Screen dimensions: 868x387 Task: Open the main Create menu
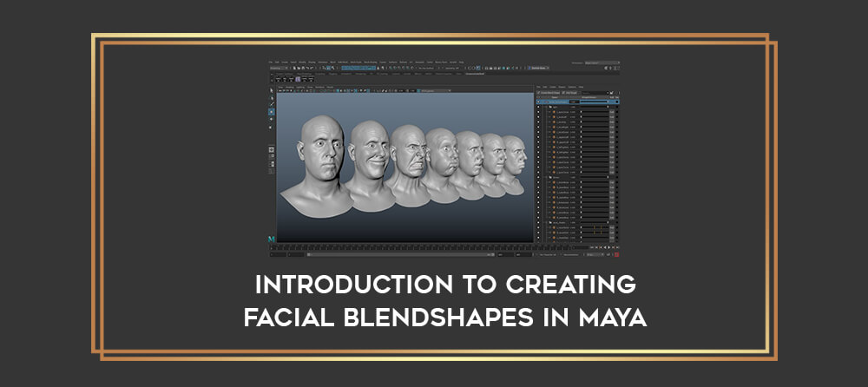click(x=285, y=62)
